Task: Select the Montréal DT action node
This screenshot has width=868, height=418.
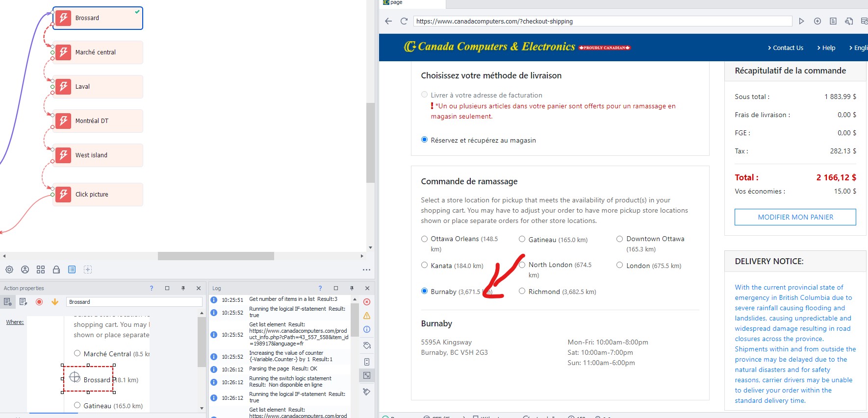Action: [98, 121]
